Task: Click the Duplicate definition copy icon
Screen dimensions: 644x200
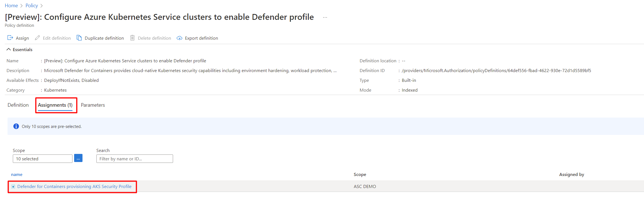Action: pos(79,38)
